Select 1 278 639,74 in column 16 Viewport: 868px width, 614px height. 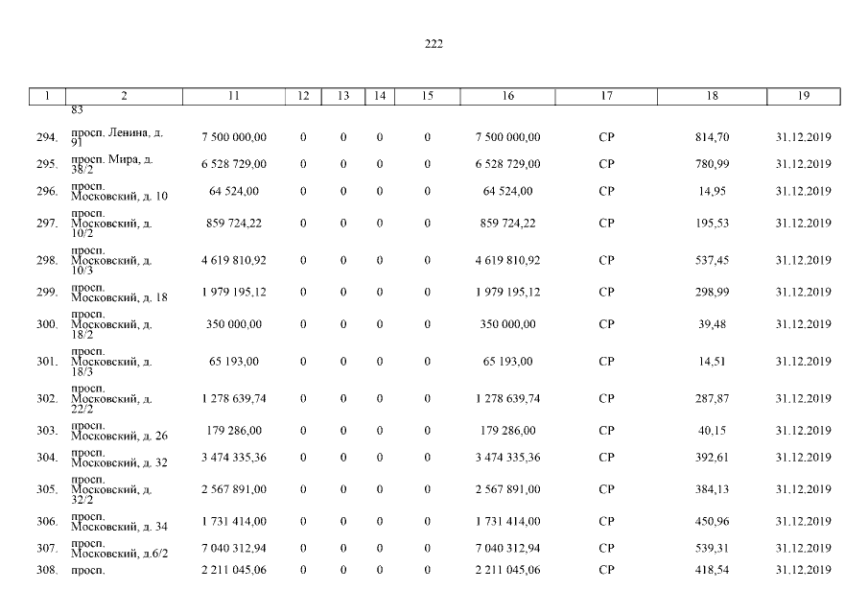click(x=507, y=398)
